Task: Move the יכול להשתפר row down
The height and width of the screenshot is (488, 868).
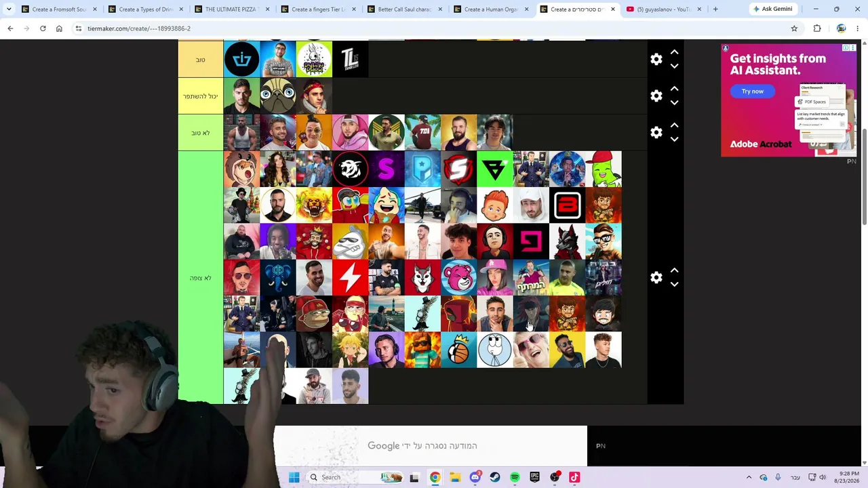Action: (674, 103)
